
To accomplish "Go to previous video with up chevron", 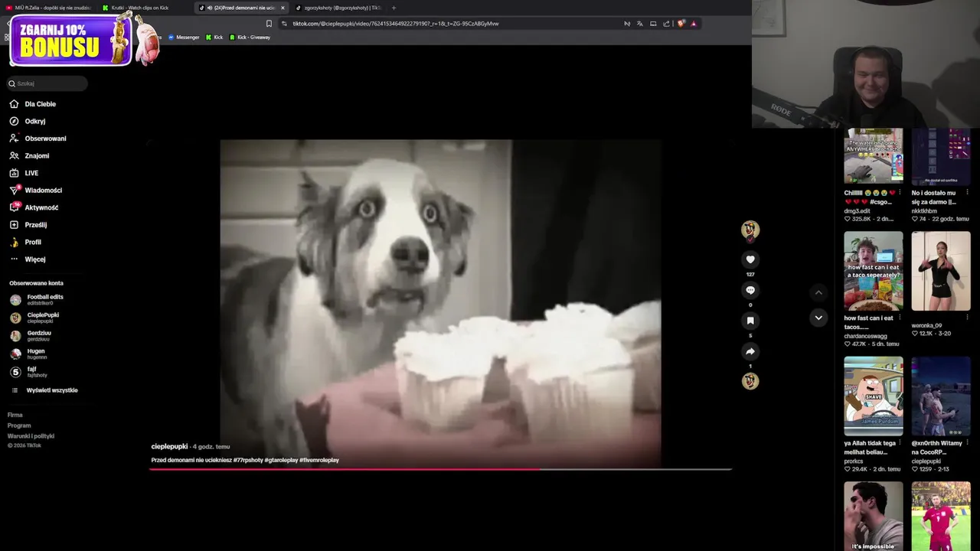I will (x=818, y=292).
